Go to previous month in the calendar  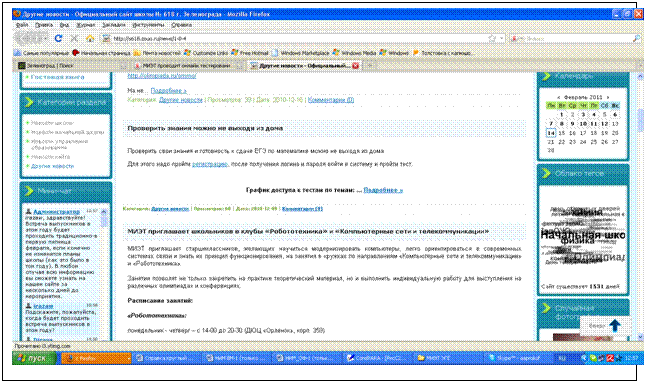558,97
